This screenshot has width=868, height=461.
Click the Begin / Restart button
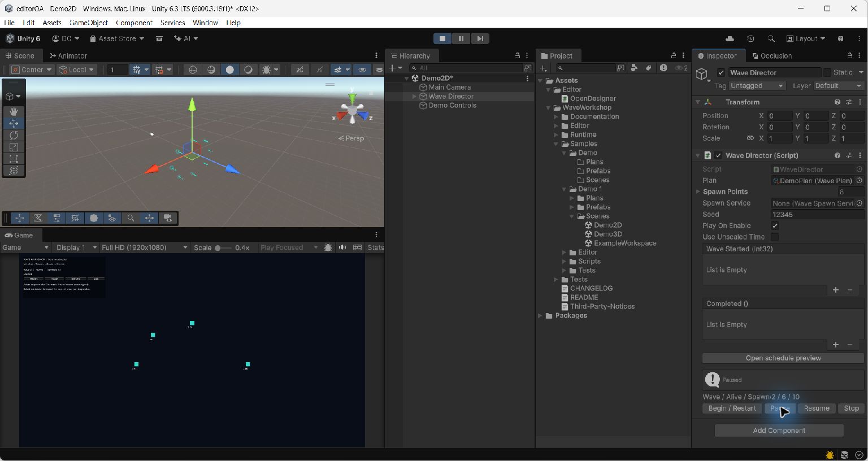[x=732, y=408]
